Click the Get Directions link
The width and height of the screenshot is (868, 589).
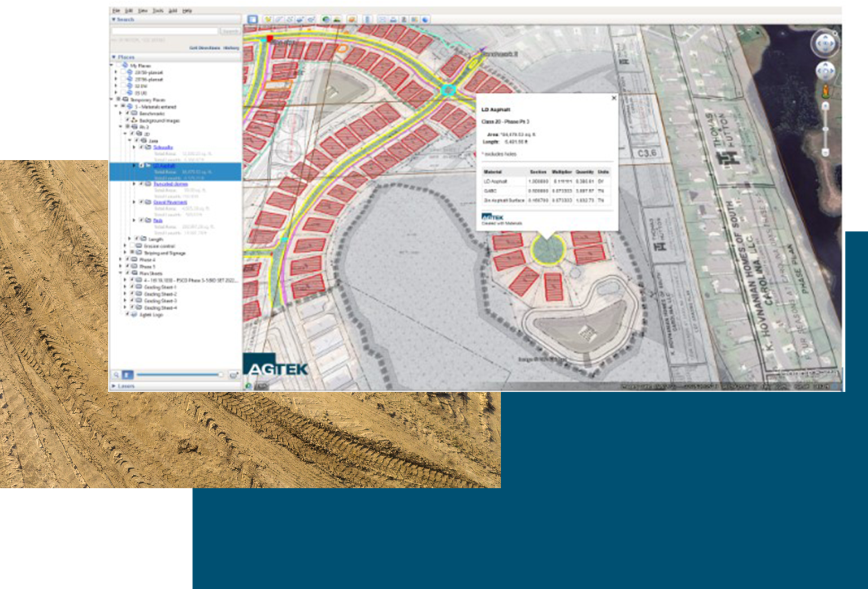[204, 48]
